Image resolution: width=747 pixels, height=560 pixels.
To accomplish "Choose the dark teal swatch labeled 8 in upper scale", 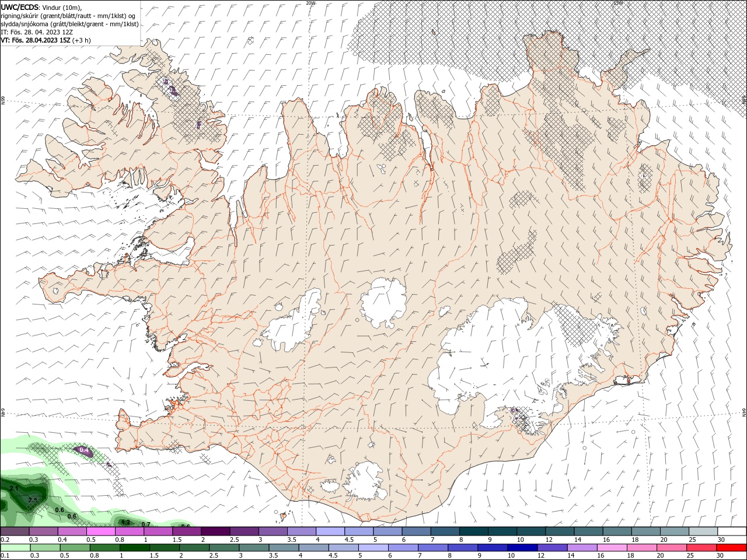I will (x=474, y=531).
